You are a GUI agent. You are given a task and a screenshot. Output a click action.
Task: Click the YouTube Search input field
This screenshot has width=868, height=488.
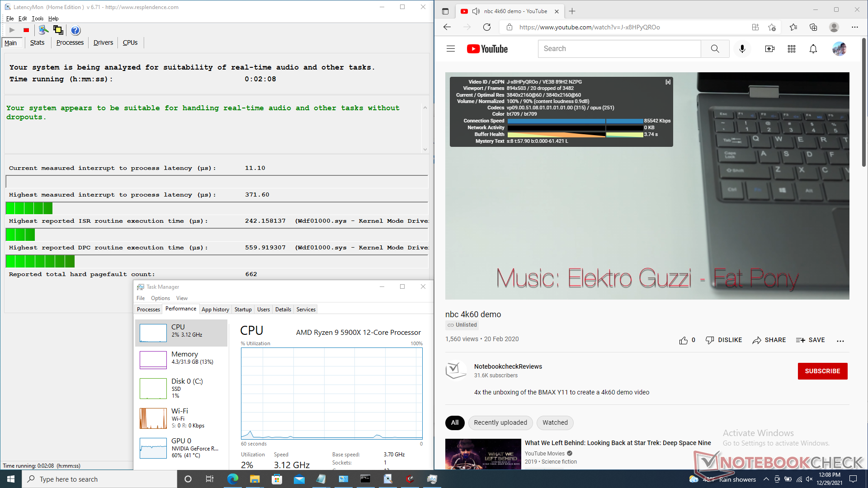pos(619,49)
